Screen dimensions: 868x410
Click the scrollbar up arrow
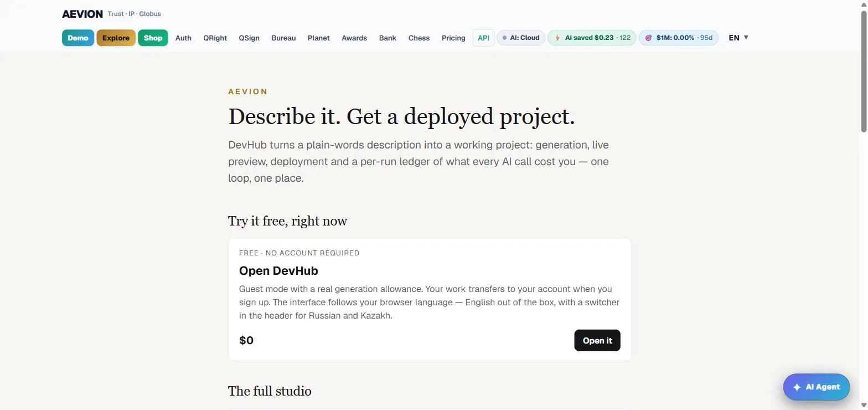click(x=863, y=4)
